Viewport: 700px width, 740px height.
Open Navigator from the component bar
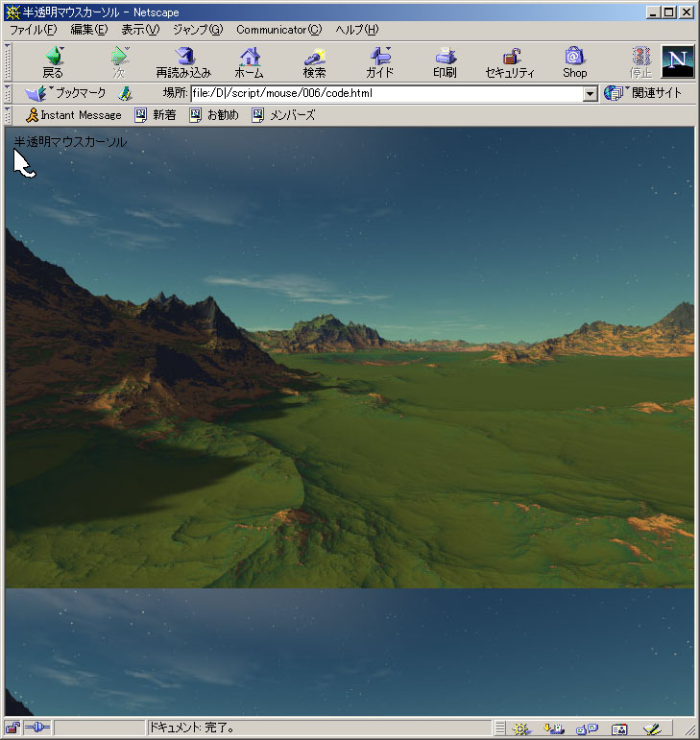tap(521, 728)
